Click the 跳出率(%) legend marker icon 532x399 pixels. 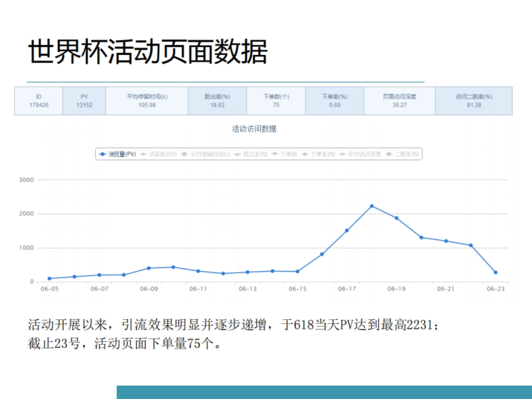point(237,154)
